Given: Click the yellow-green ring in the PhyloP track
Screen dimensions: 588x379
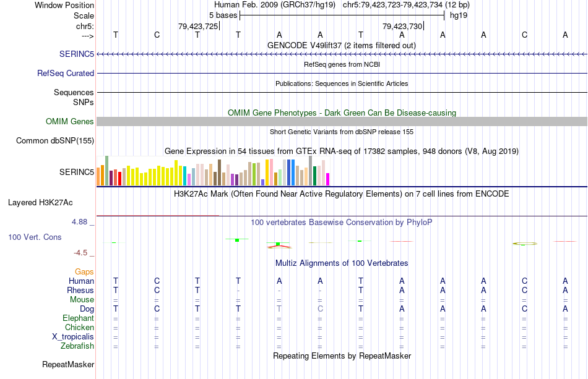Looking at the screenshot, I should tap(525, 244).
